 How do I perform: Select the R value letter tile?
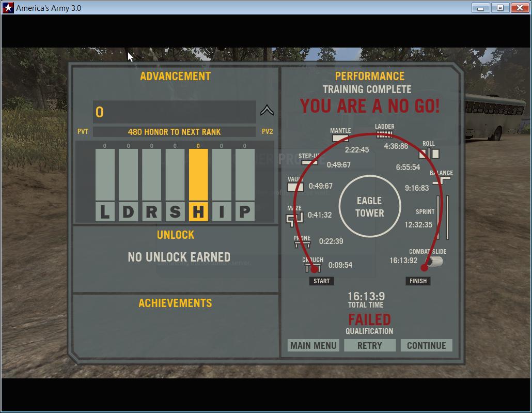[x=152, y=211]
